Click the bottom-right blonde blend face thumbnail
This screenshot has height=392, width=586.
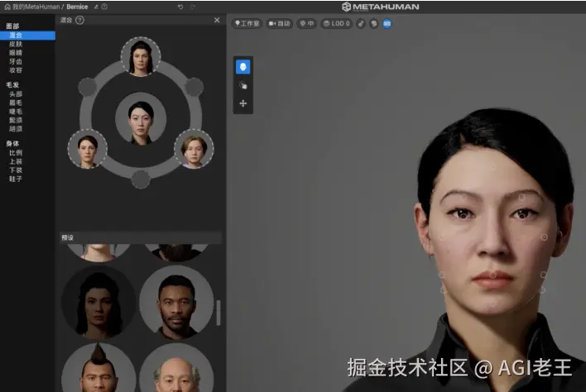coord(194,149)
